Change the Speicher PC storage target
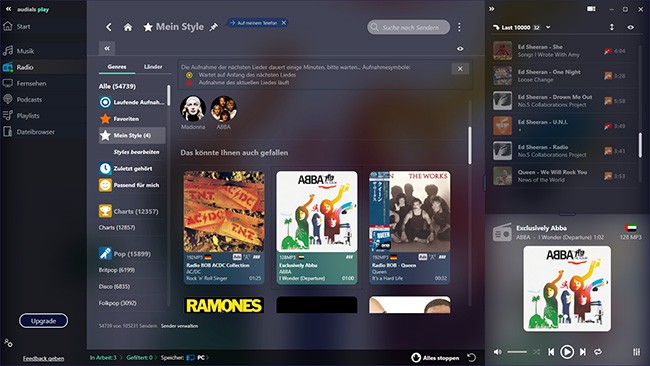The image size is (650, 366). point(196,358)
